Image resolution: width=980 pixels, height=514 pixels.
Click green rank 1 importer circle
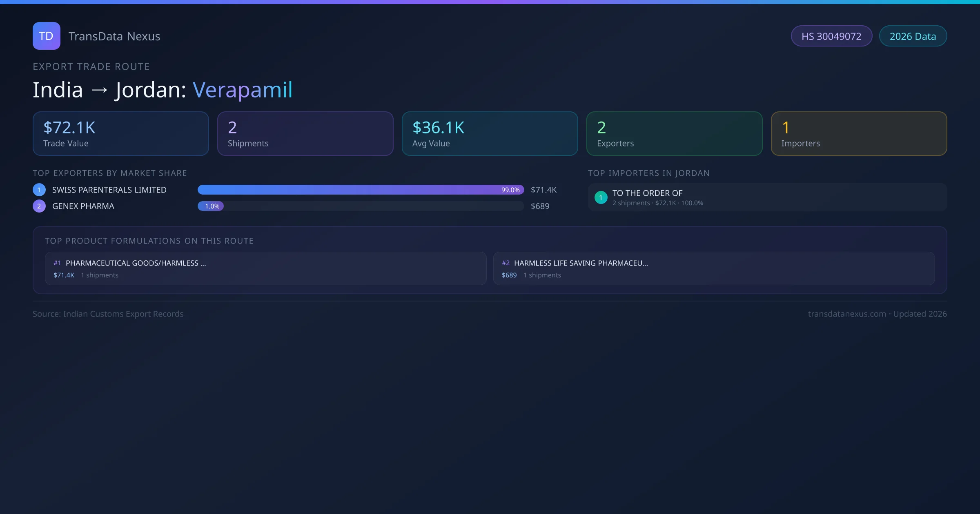(601, 197)
